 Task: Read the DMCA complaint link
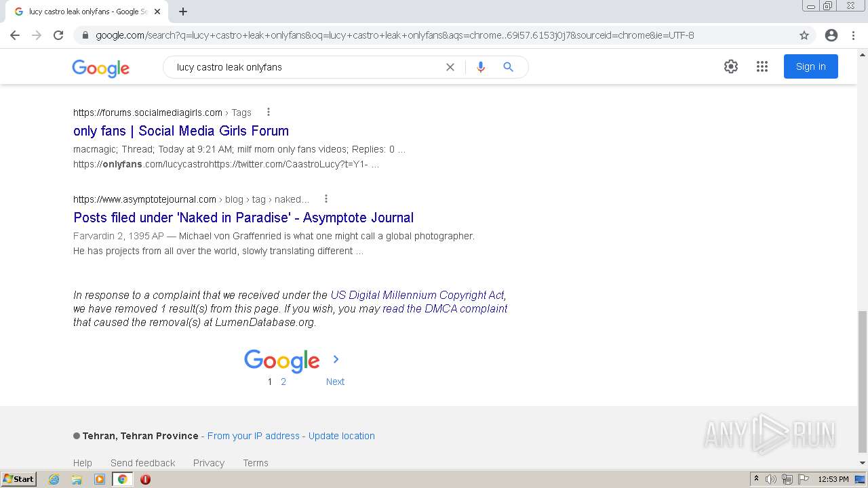[445, 308]
